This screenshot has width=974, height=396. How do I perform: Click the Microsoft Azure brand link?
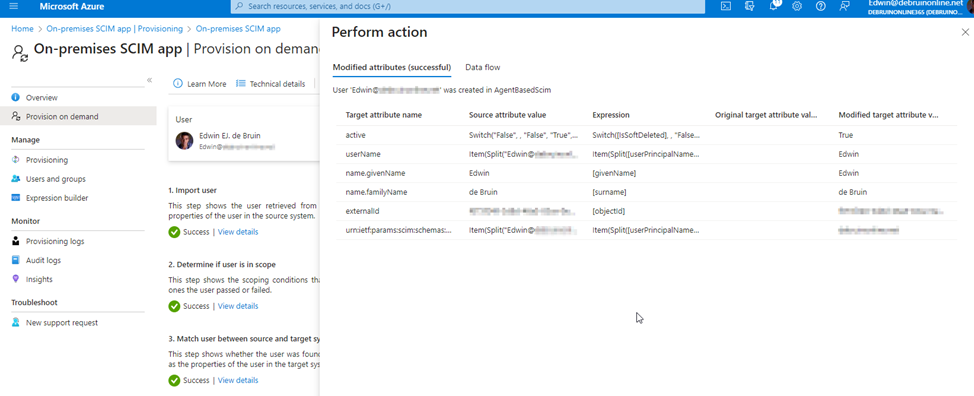pyautogui.click(x=72, y=7)
